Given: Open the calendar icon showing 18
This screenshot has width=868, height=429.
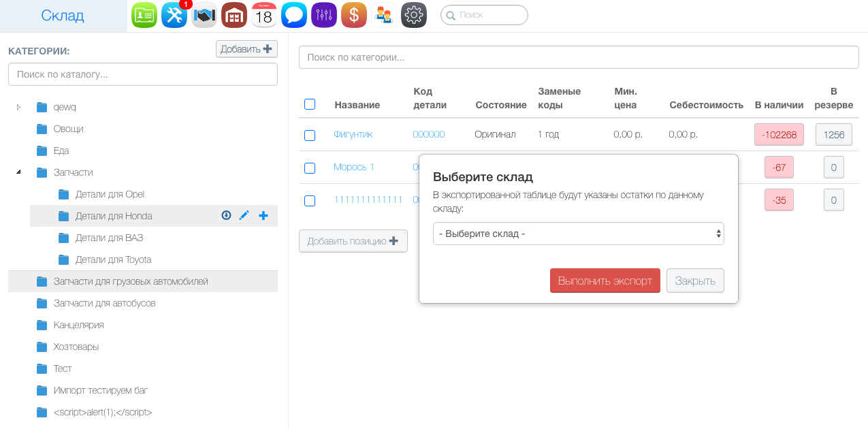Looking at the screenshot, I should [264, 15].
